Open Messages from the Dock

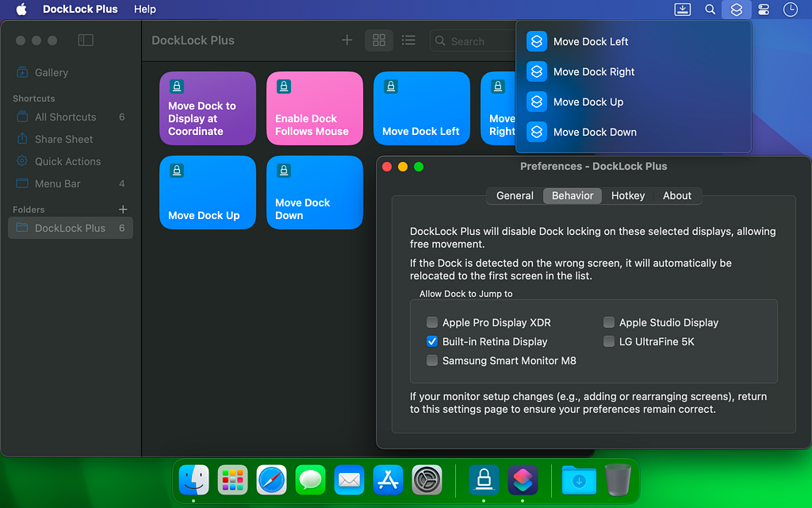point(310,480)
